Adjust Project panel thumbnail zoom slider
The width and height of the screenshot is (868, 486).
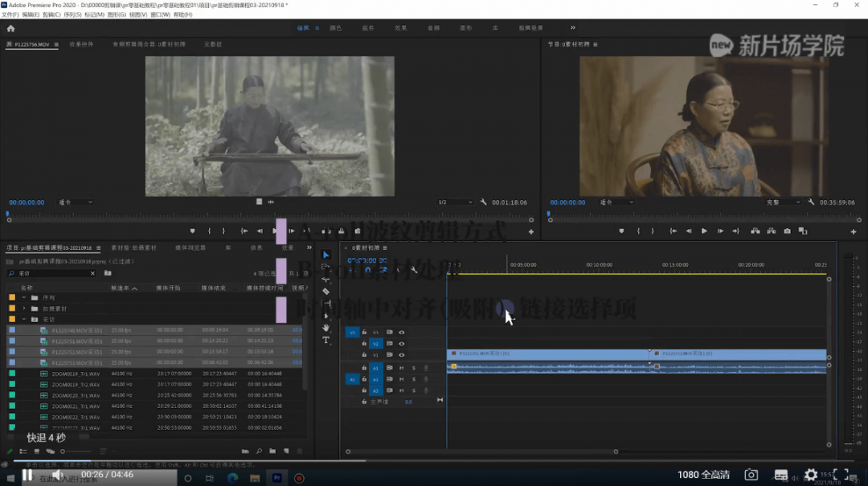click(x=76, y=451)
